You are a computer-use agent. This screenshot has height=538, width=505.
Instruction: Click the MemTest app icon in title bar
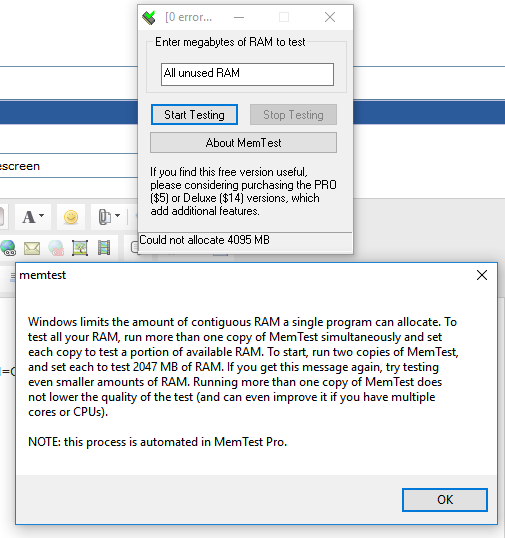tap(149, 17)
